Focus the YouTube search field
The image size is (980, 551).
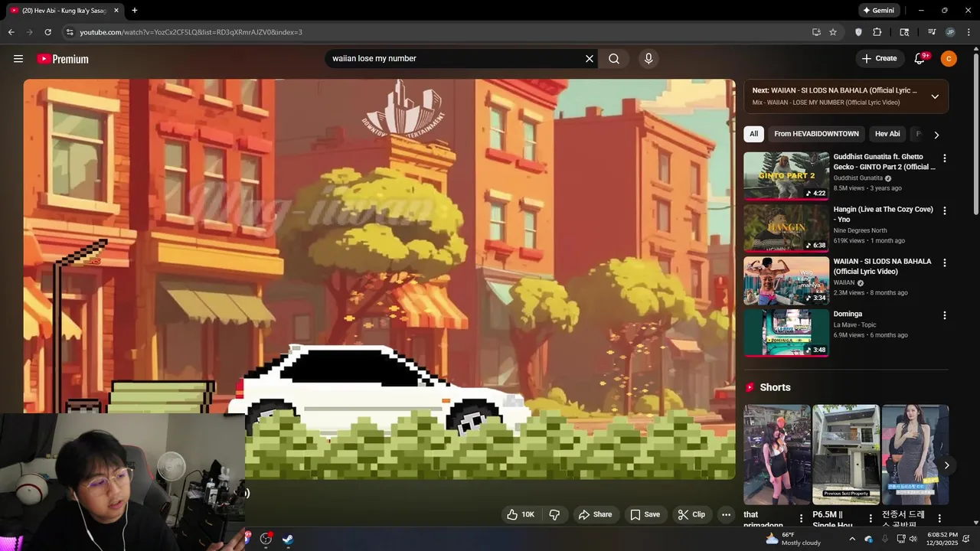coord(456,59)
